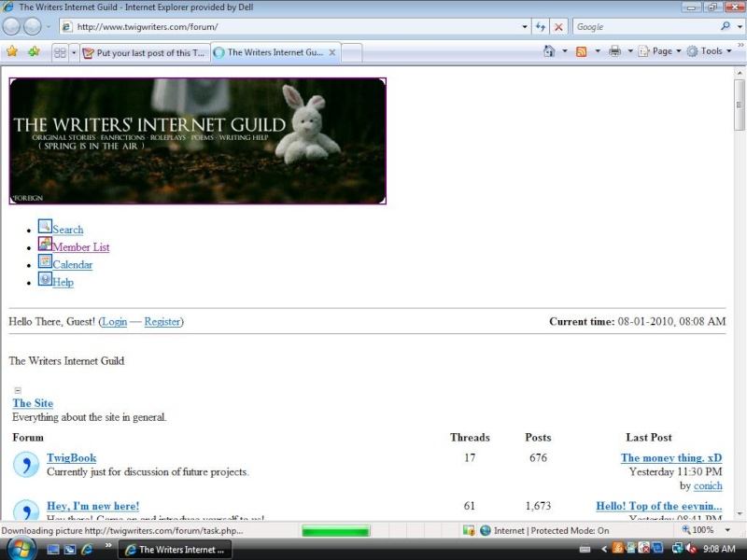Click the browser Forward arrow button

point(33,27)
